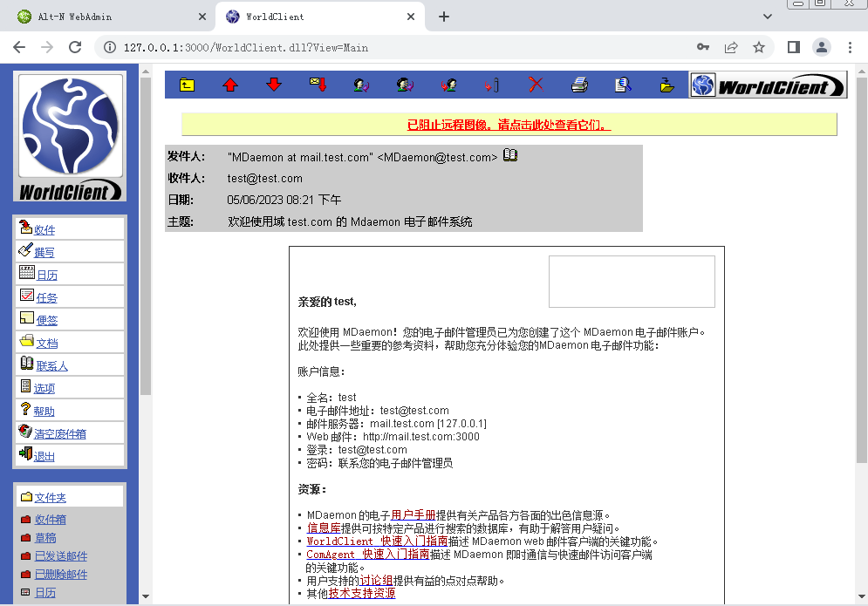868x606 pixels.
Task: Click the large WorldClient globe logo in sidebar
Action: (x=70, y=136)
